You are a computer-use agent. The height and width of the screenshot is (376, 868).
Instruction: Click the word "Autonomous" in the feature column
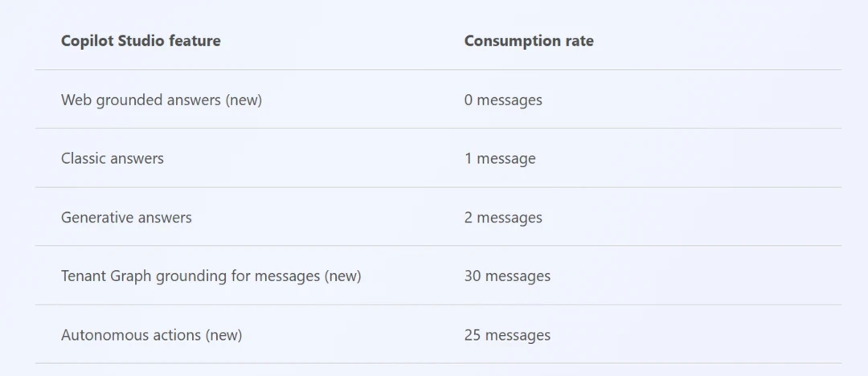coord(100,335)
